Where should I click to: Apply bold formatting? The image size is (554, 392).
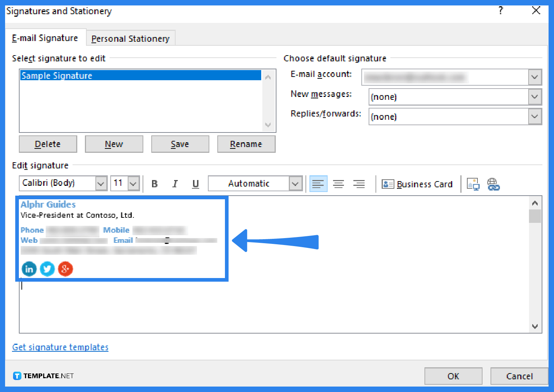tap(155, 184)
